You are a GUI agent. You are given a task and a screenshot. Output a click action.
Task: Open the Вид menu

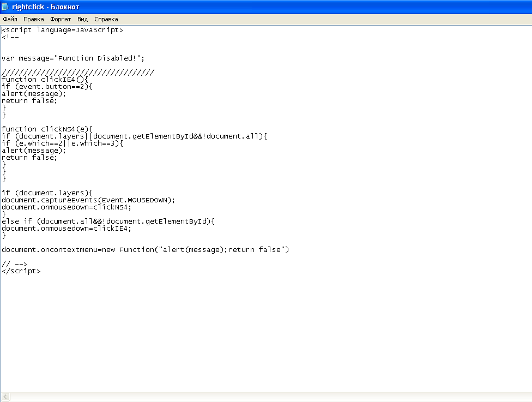[x=82, y=19]
